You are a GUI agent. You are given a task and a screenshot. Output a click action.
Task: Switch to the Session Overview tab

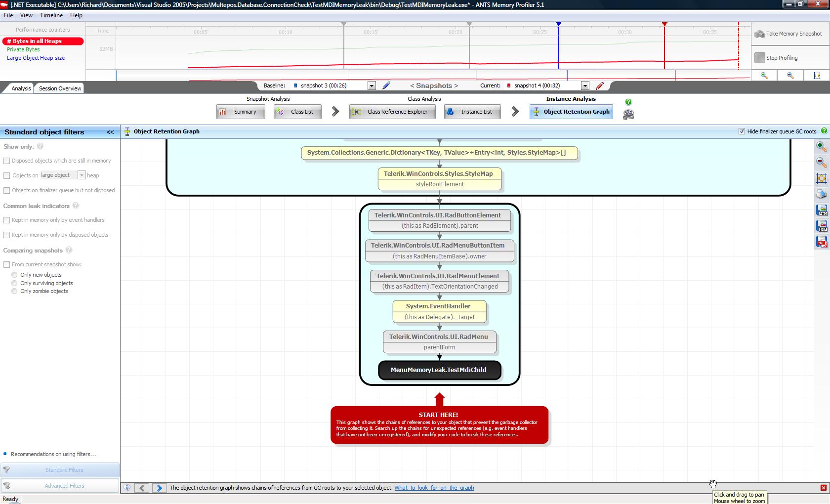point(60,88)
